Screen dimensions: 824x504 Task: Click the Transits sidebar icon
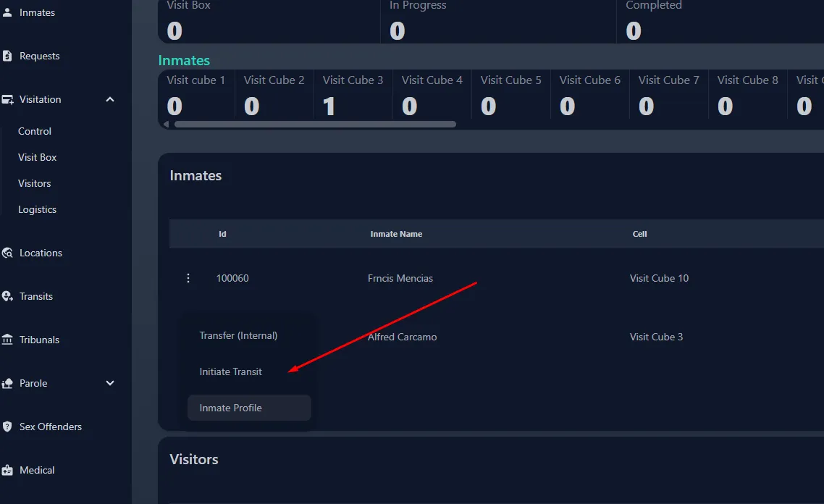(x=7, y=296)
